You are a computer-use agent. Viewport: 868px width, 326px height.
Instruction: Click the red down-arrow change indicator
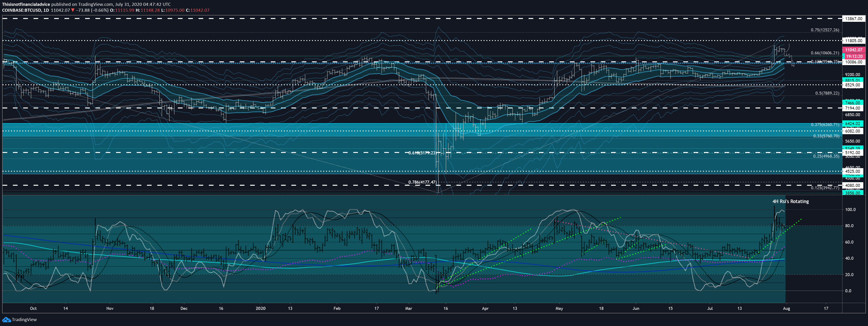click(x=73, y=10)
